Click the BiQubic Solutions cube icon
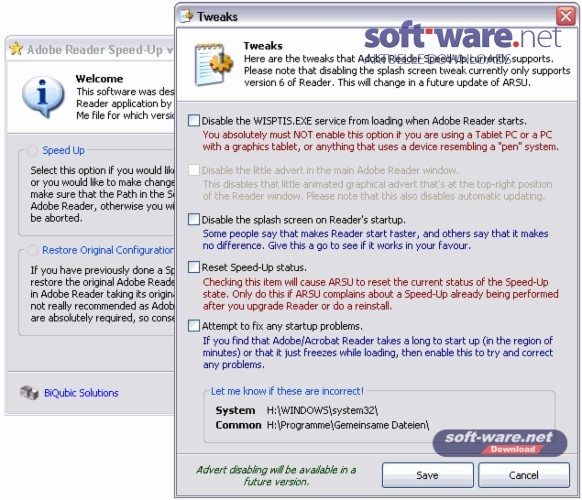Screen dimensions: 582x500 (x=29, y=392)
